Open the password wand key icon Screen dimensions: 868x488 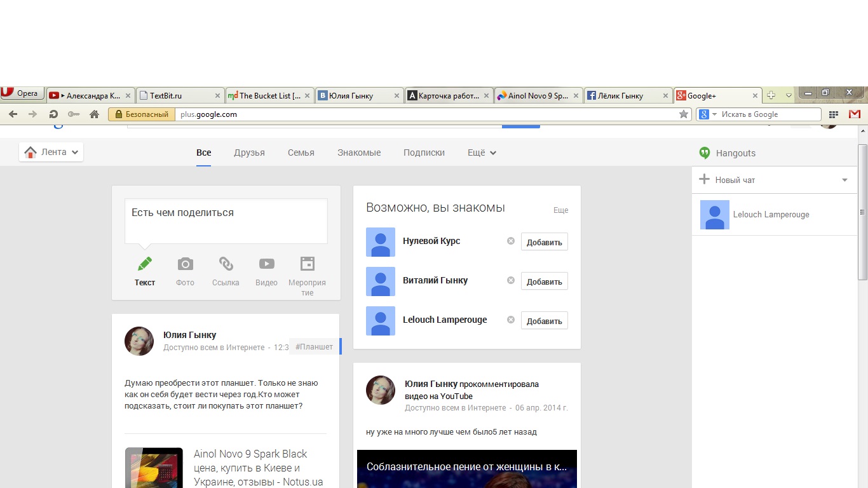pos(74,114)
